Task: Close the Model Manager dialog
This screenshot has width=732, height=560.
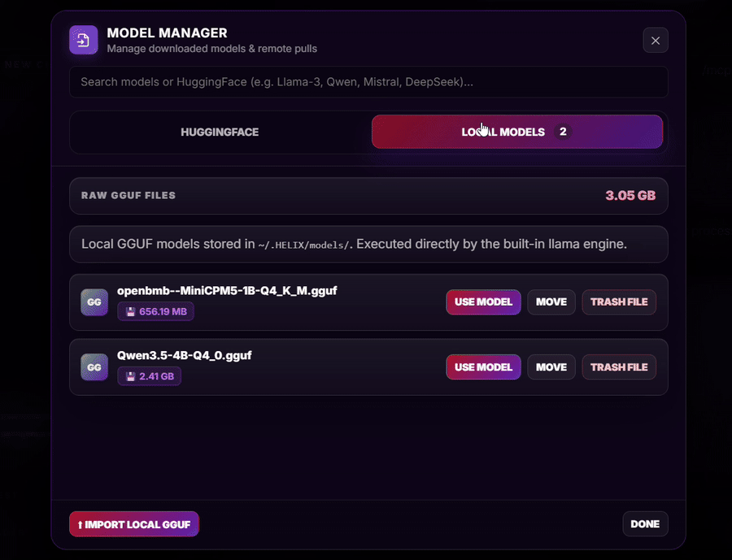Action: tap(656, 41)
